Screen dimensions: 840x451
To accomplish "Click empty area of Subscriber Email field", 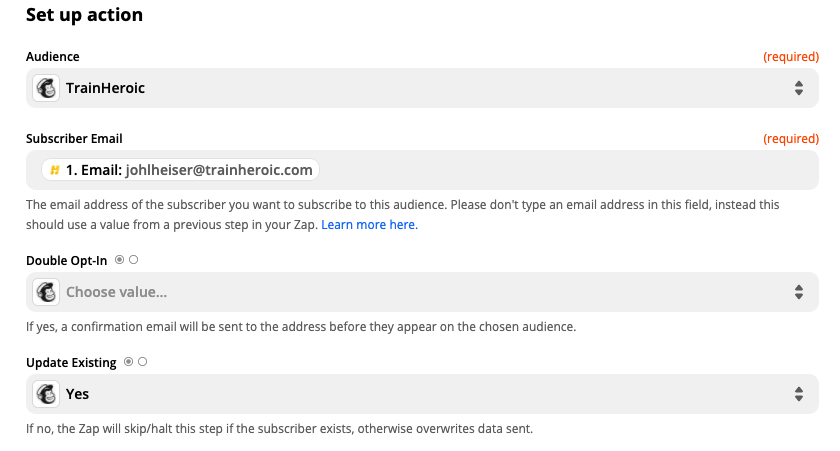I will (x=568, y=170).
